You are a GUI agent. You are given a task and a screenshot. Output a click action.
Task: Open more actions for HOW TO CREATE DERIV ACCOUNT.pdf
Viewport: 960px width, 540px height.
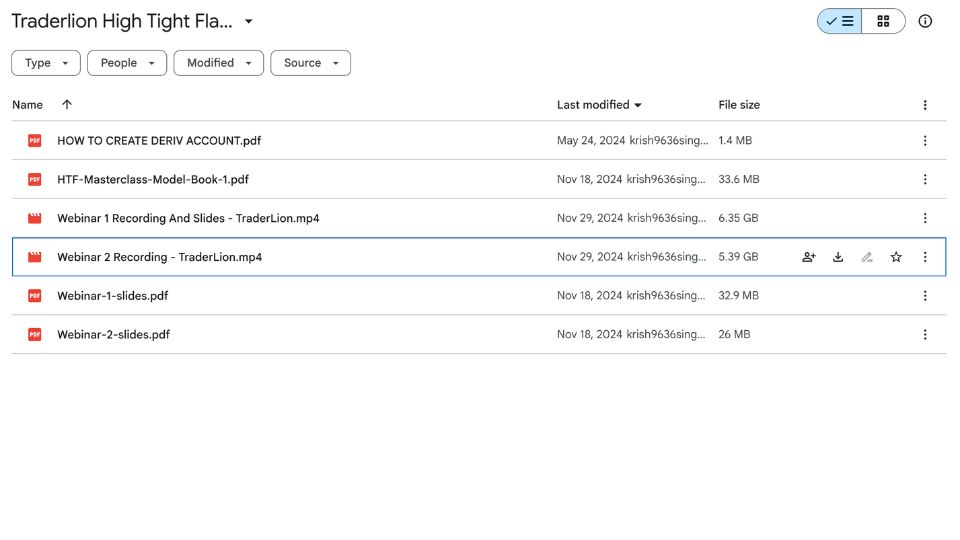[x=925, y=141]
